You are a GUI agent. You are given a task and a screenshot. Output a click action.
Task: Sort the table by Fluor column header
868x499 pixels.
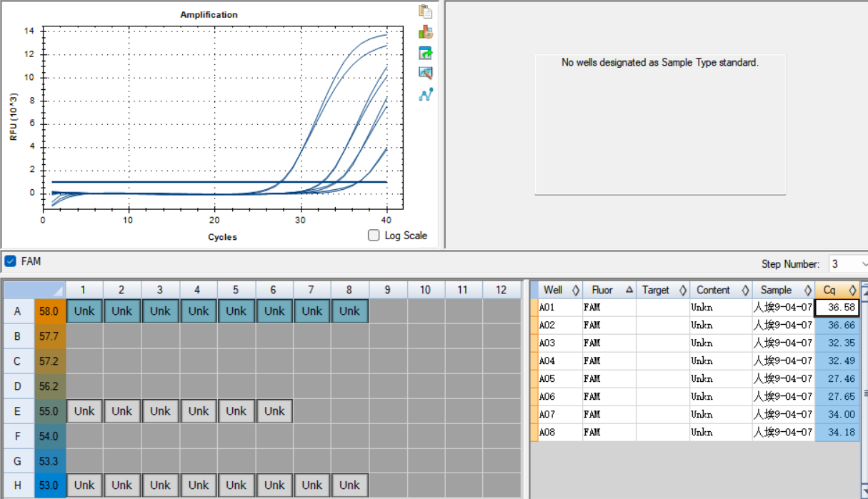609,290
